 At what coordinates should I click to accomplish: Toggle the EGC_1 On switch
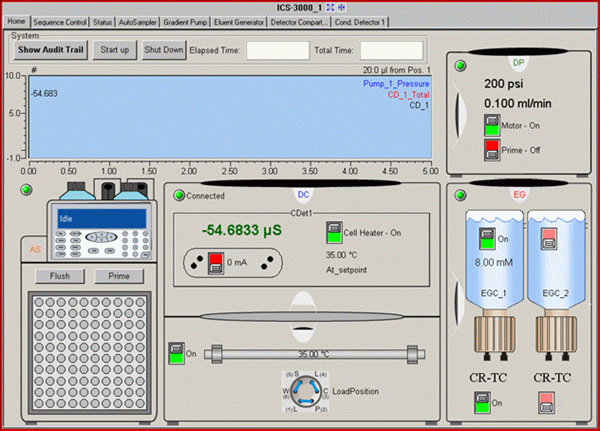(487, 239)
